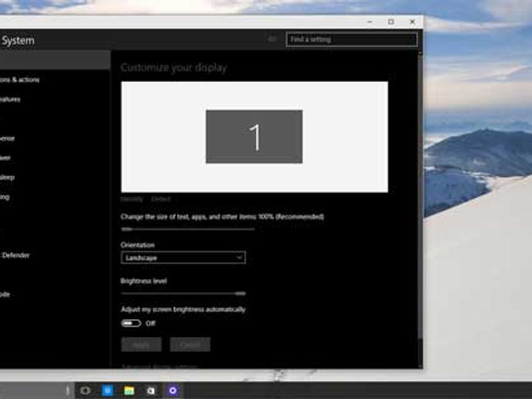Open Notifications & actions in the sidebar

click(x=20, y=79)
